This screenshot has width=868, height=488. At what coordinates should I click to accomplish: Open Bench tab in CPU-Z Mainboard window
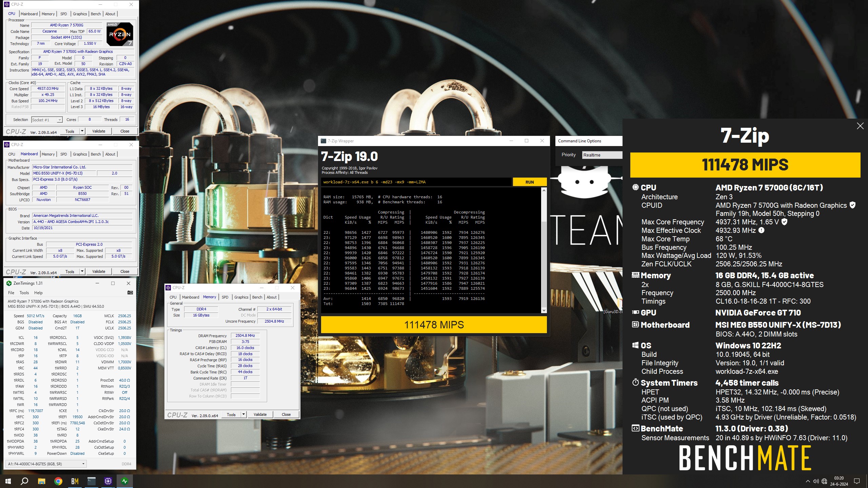96,154
